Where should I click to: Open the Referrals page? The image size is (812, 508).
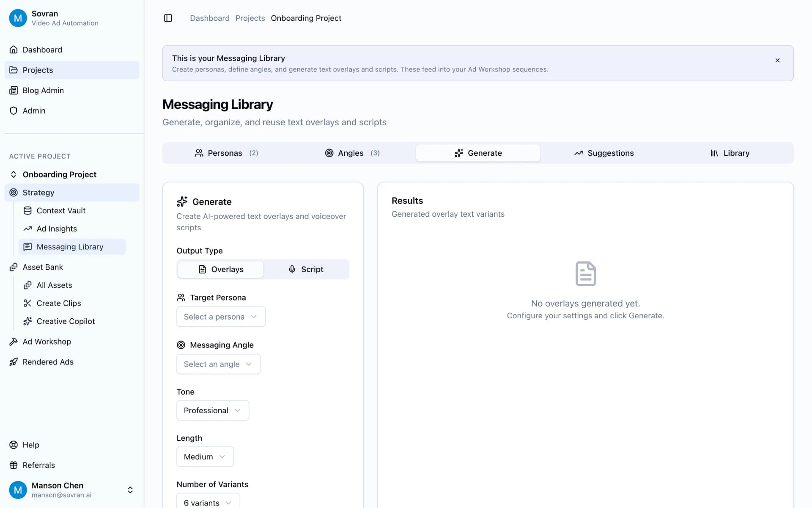point(71,465)
